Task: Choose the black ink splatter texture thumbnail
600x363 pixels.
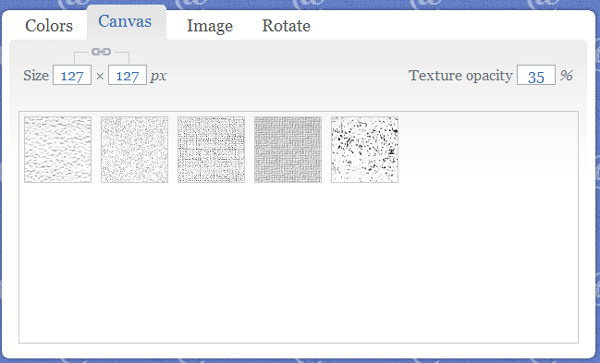Action: 365,150
